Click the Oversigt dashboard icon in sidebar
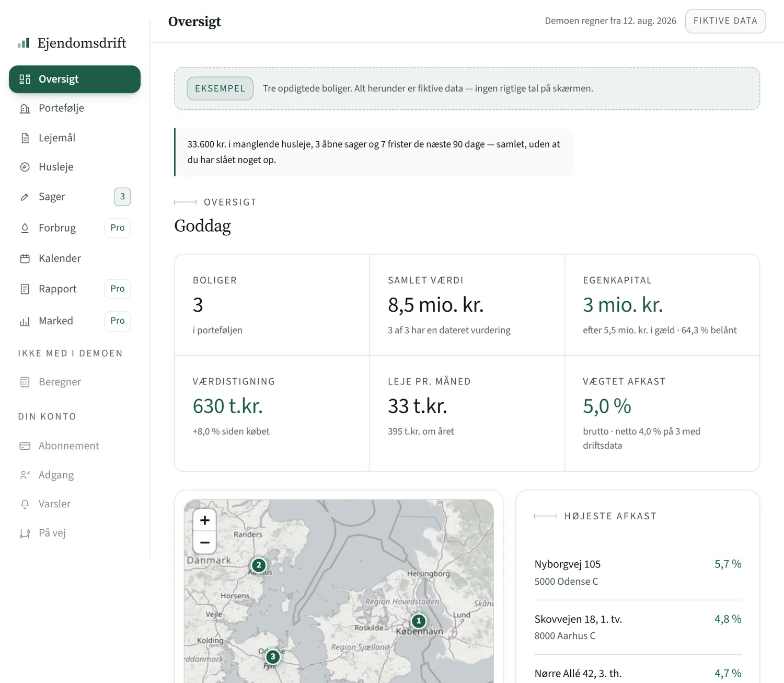The width and height of the screenshot is (784, 683). [25, 79]
